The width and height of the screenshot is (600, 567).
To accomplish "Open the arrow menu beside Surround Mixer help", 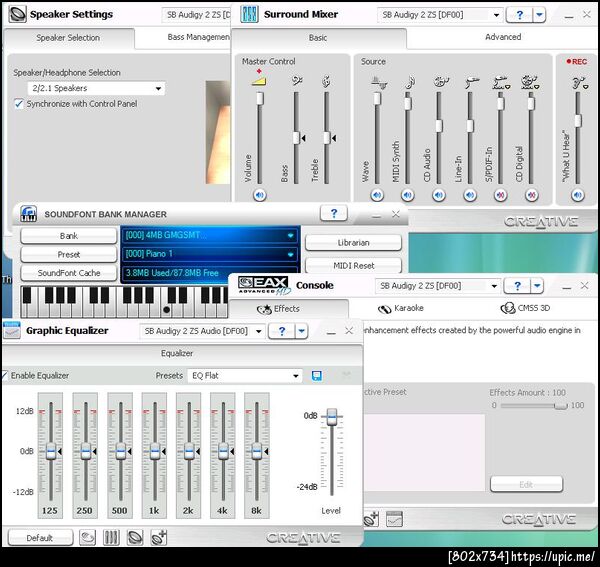I will click(x=539, y=15).
